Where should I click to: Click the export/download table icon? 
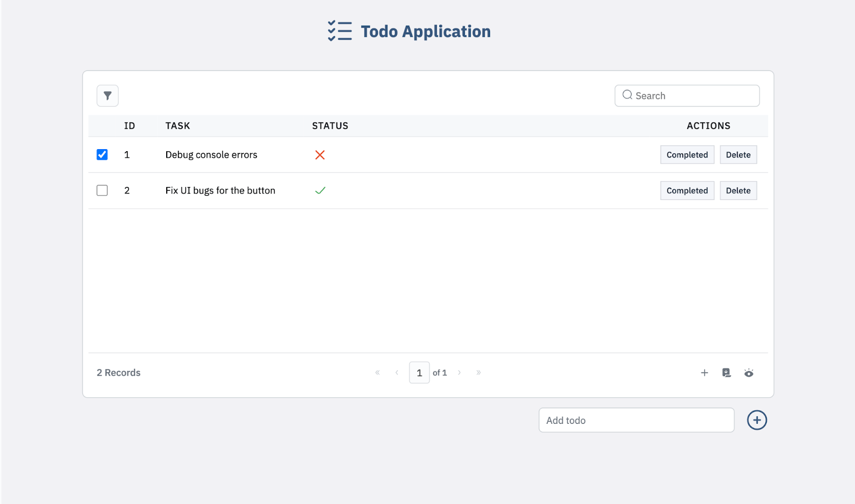[x=726, y=373]
